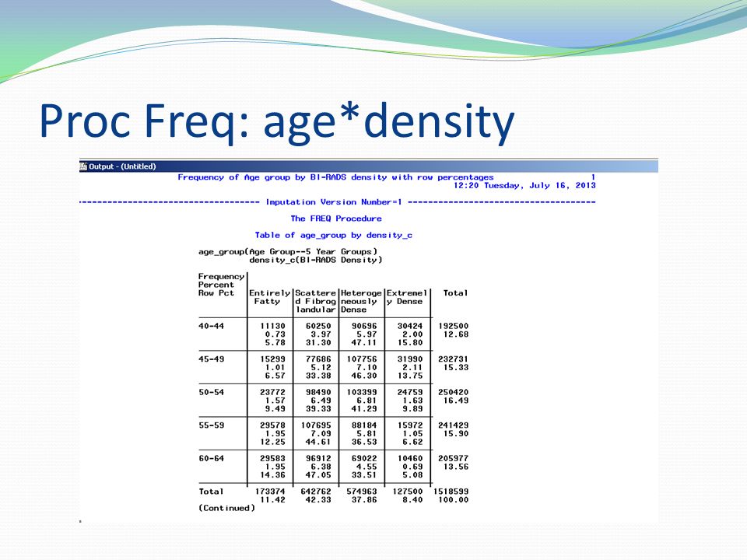
Task: Click frequency value 88184 in 55-59 row
Action: coord(364,425)
